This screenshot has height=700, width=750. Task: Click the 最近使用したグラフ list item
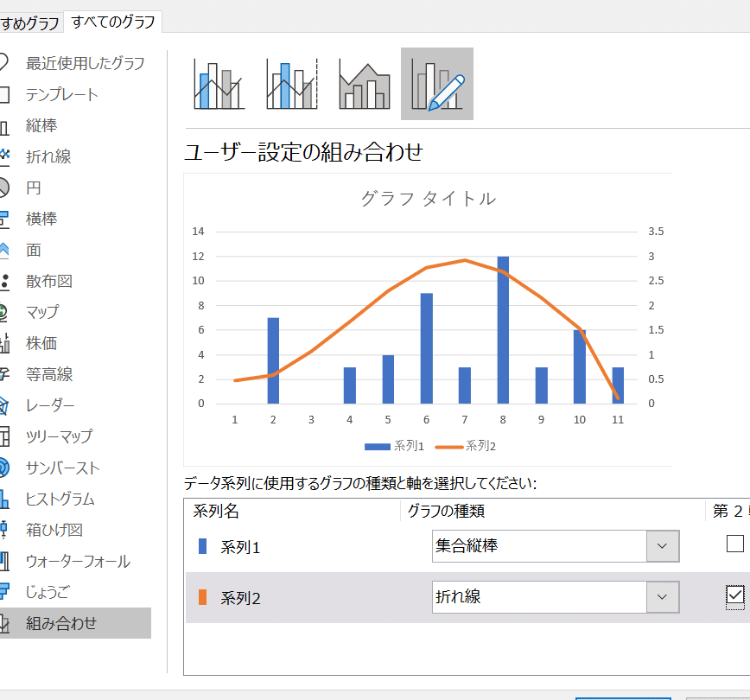click(x=85, y=63)
